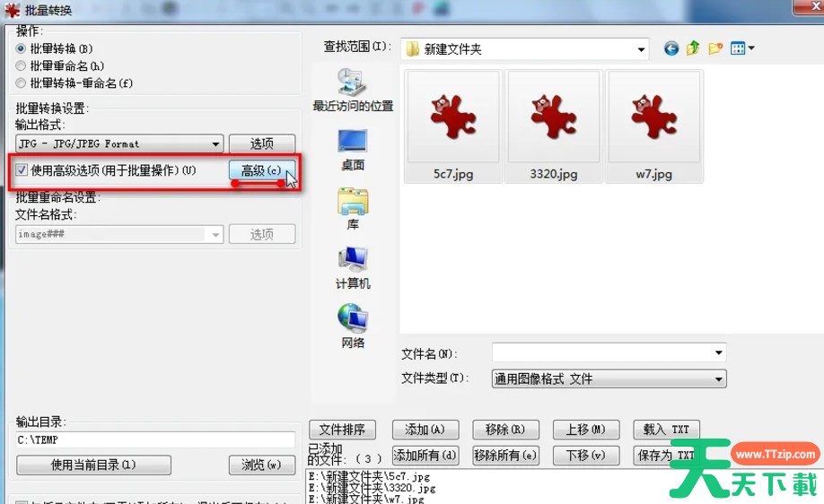Image resolution: width=824 pixels, height=504 pixels.
Task: Click the 选项 button beside output format
Action: pos(262,143)
